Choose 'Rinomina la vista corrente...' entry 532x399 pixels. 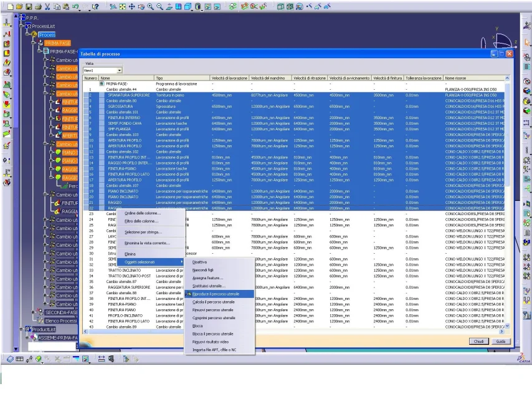pyautogui.click(x=147, y=243)
